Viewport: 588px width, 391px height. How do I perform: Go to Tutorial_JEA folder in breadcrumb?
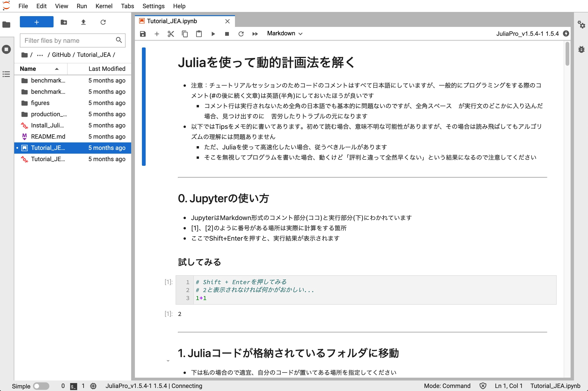point(94,55)
